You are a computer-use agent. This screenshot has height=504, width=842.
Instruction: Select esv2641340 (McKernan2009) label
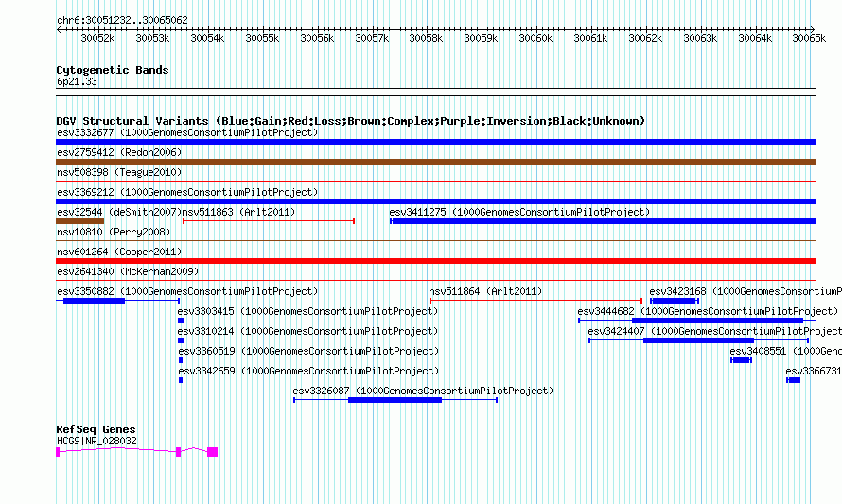click(128, 271)
